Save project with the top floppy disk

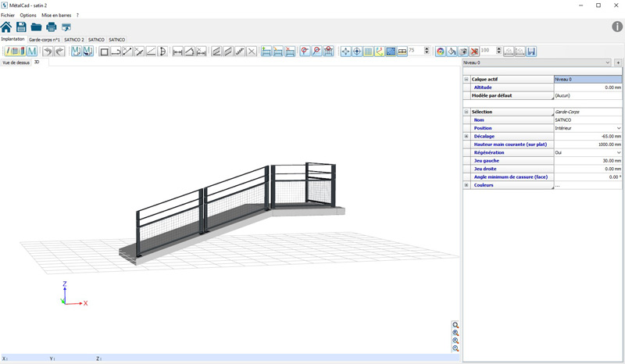(21, 27)
